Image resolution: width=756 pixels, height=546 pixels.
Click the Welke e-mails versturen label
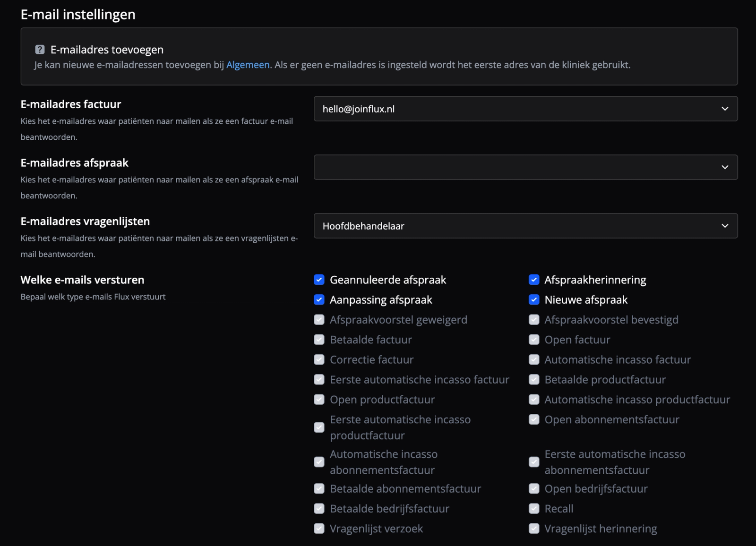pos(82,280)
